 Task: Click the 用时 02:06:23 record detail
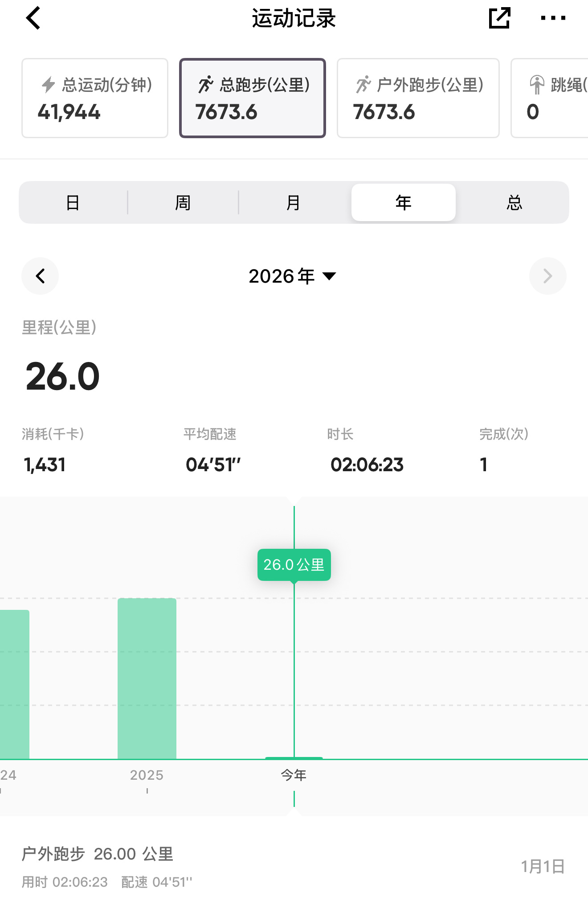pyautogui.click(x=65, y=882)
